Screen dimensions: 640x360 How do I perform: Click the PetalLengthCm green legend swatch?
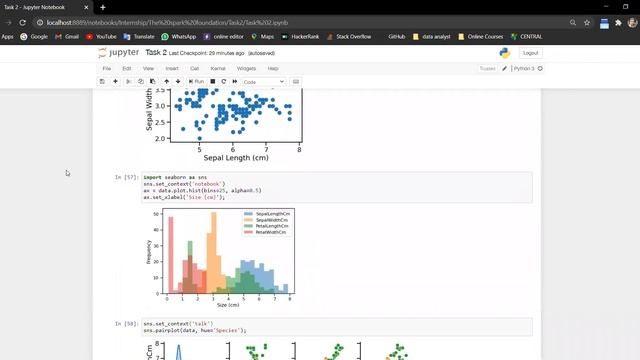[x=248, y=226]
